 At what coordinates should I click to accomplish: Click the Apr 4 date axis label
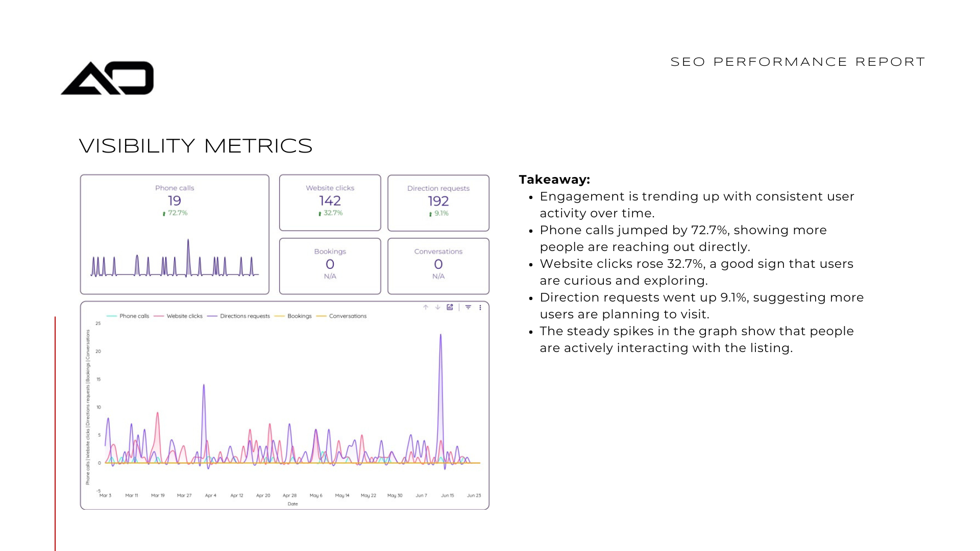click(x=210, y=495)
